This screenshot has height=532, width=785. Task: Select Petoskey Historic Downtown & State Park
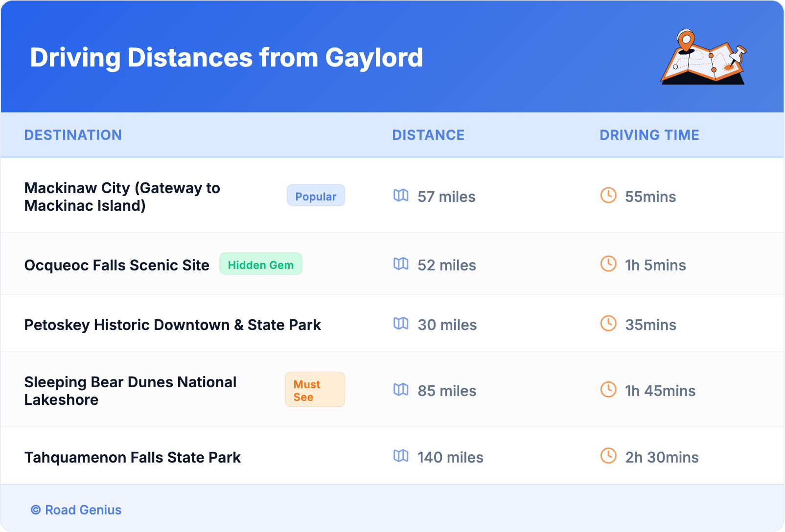tap(173, 325)
